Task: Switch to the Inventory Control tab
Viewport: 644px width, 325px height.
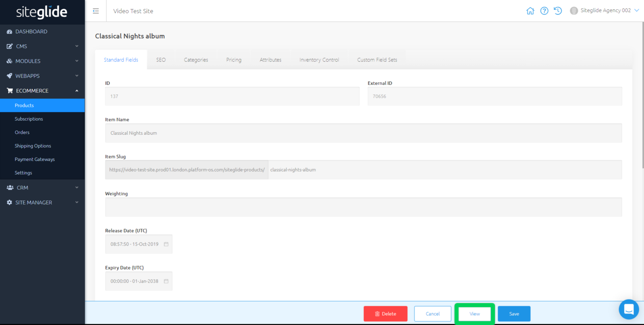Action: (319, 60)
